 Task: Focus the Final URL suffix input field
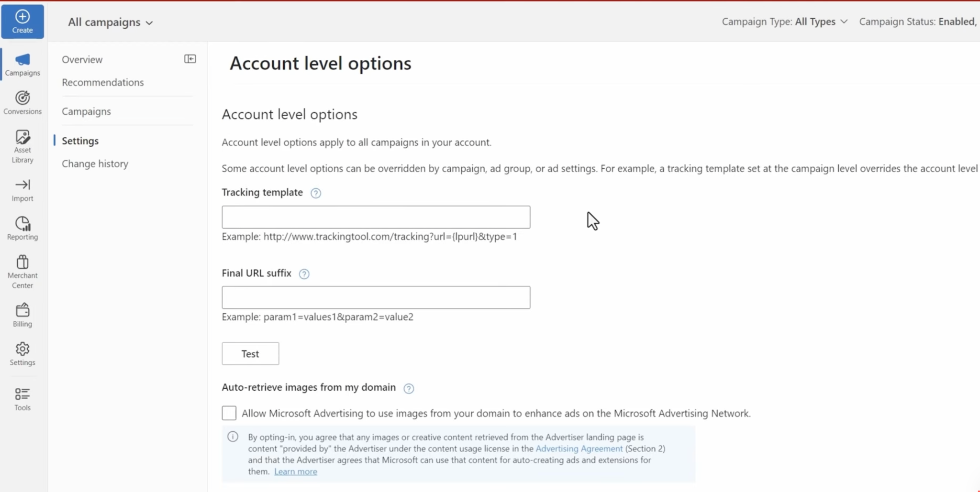coord(376,297)
